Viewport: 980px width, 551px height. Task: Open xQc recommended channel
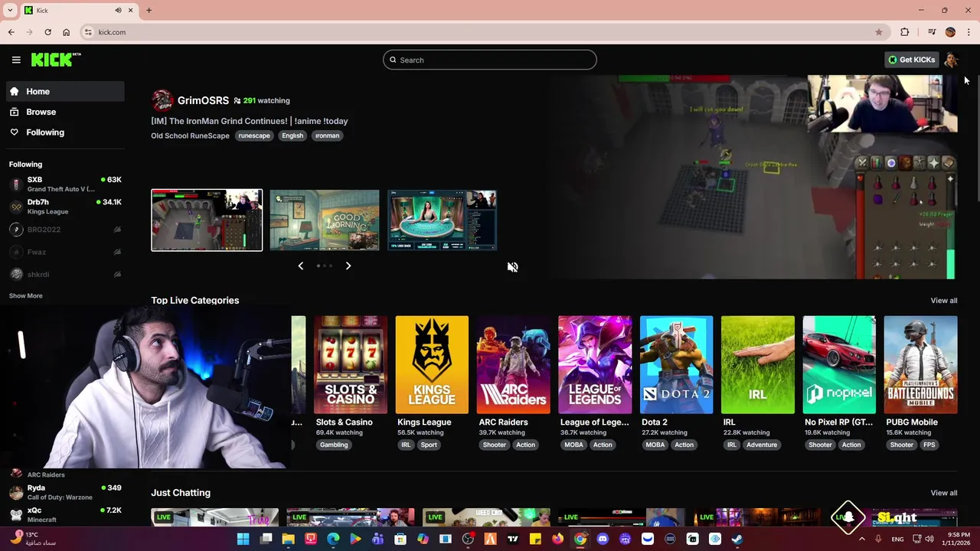(x=65, y=514)
